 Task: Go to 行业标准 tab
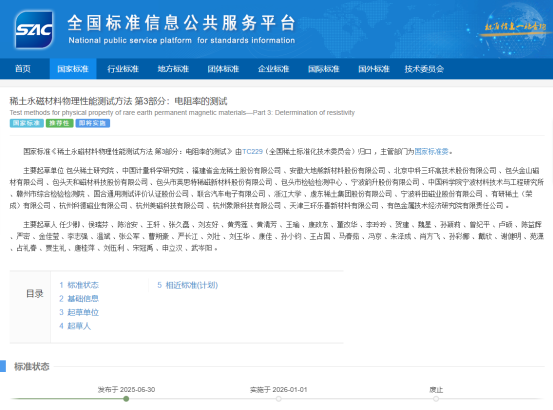pyautogui.click(x=123, y=69)
